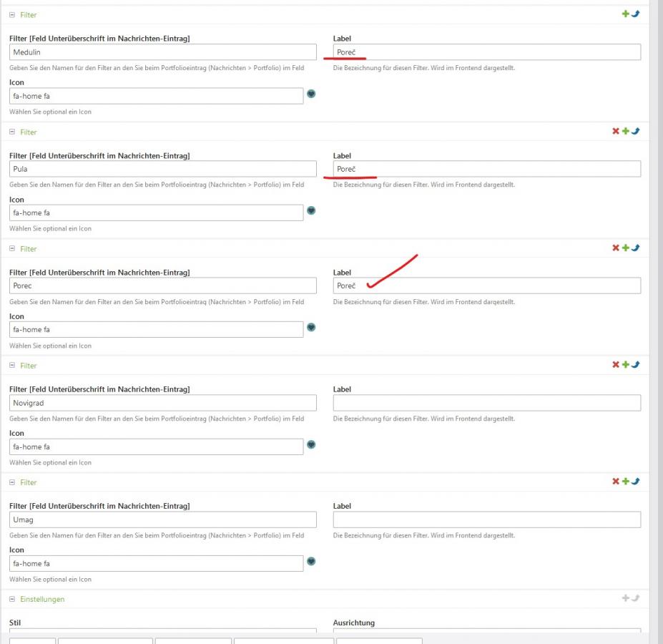Focus the filter name field containing Porec
This screenshot has height=644, width=663.
coord(162,286)
